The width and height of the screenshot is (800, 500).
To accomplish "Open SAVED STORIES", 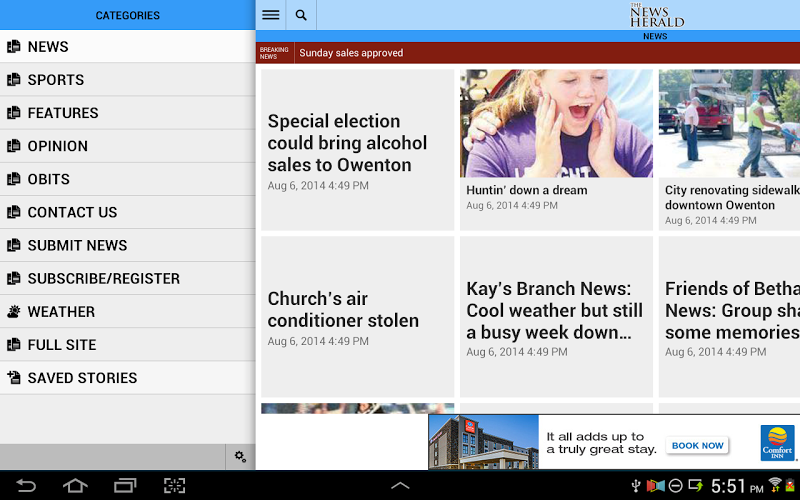I will click(x=128, y=378).
